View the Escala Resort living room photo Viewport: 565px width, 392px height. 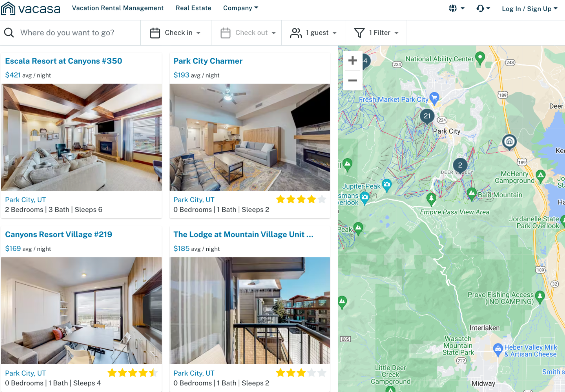81,137
